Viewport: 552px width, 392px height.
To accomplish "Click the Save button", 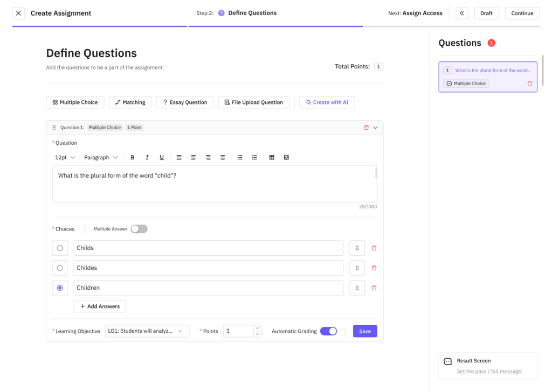I will pos(365,331).
